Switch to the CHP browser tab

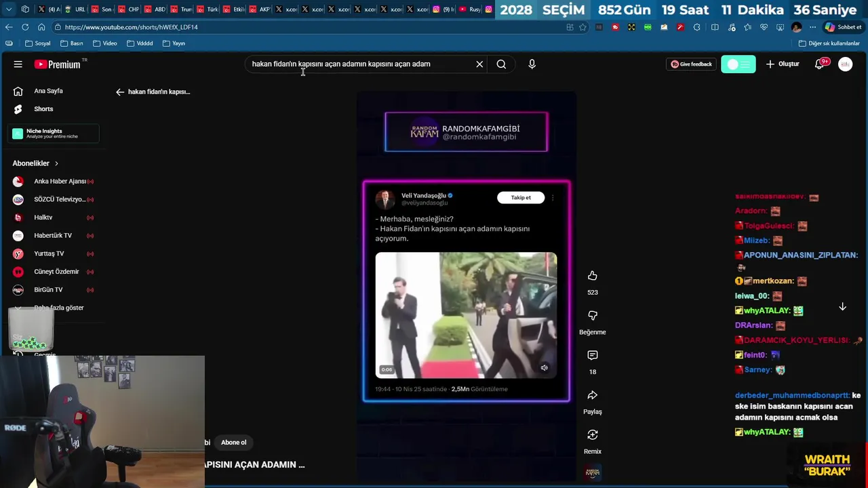point(128,9)
